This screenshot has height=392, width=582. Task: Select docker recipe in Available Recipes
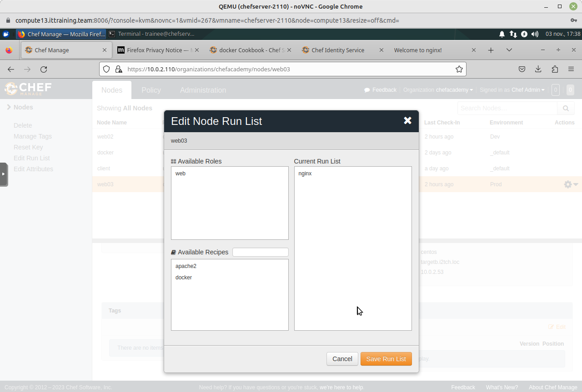click(184, 278)
